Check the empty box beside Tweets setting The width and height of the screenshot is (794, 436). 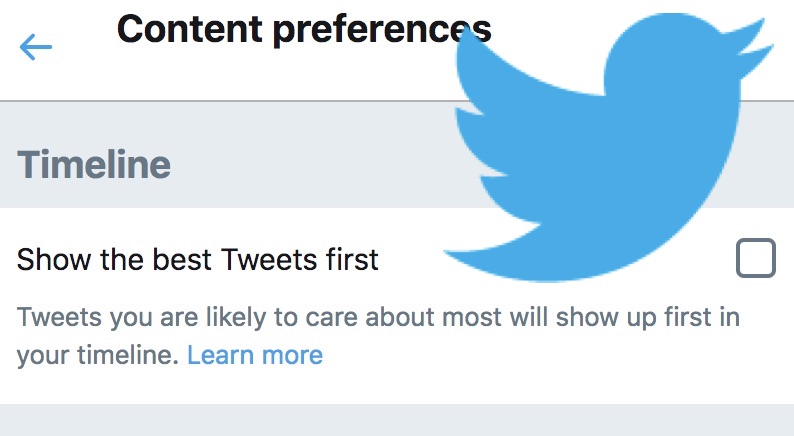pos(755,259)
